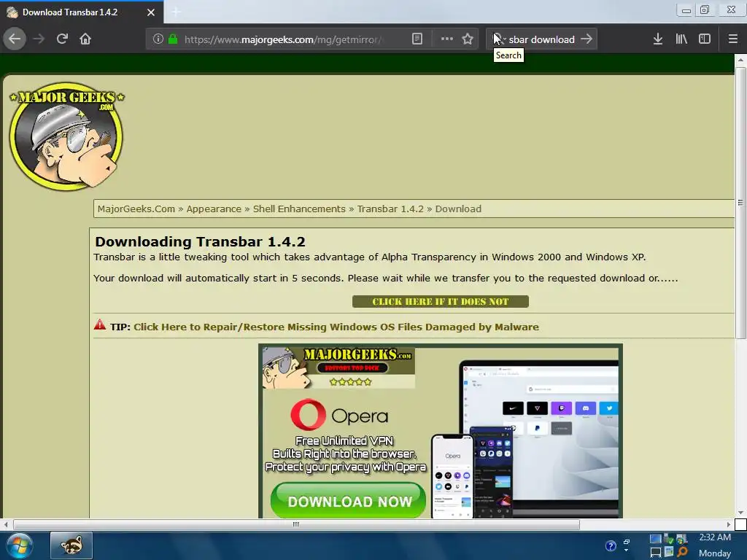Toggle reader view in the address bar
Screen dimensions: 747x560
417,39
